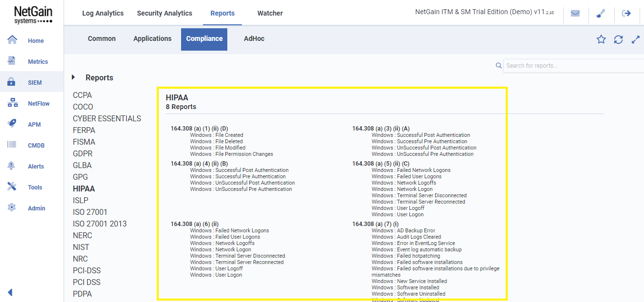Switch to Log Analytics tab

coord(103,13)
